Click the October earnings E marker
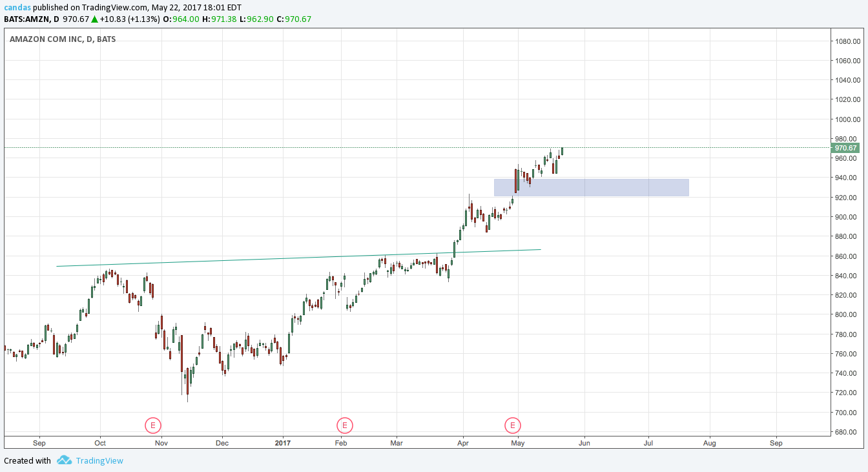The image size is (868, 472). point(152,425)
